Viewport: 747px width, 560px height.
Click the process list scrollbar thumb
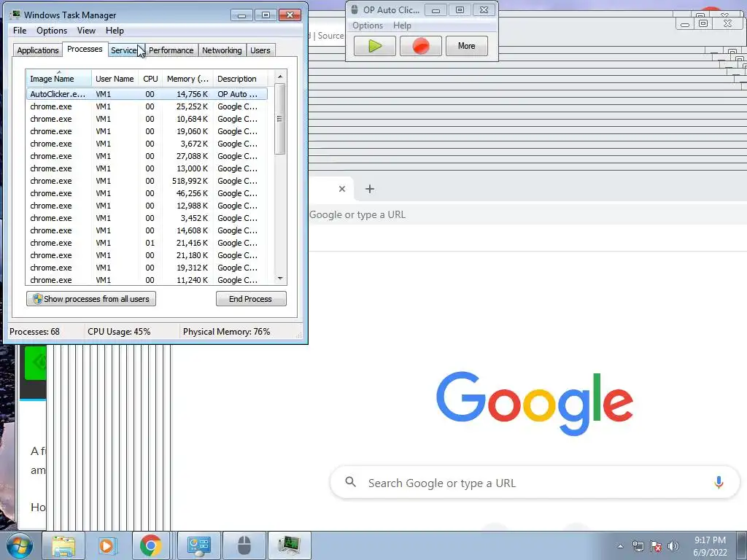click(280, 119)
